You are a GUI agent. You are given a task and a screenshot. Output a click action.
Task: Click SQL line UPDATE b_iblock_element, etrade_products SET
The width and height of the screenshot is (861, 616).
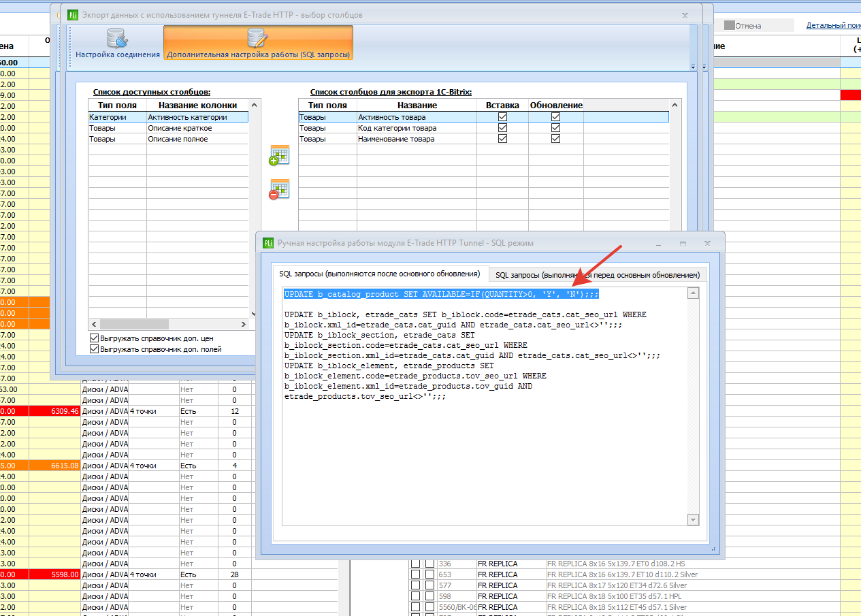(389, 366)
